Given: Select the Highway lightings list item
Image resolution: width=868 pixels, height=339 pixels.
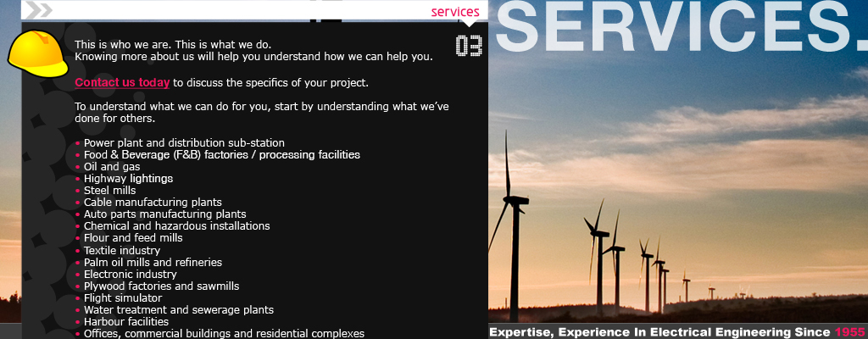Looking at the screenshot, I should click(x=128, y=179).
